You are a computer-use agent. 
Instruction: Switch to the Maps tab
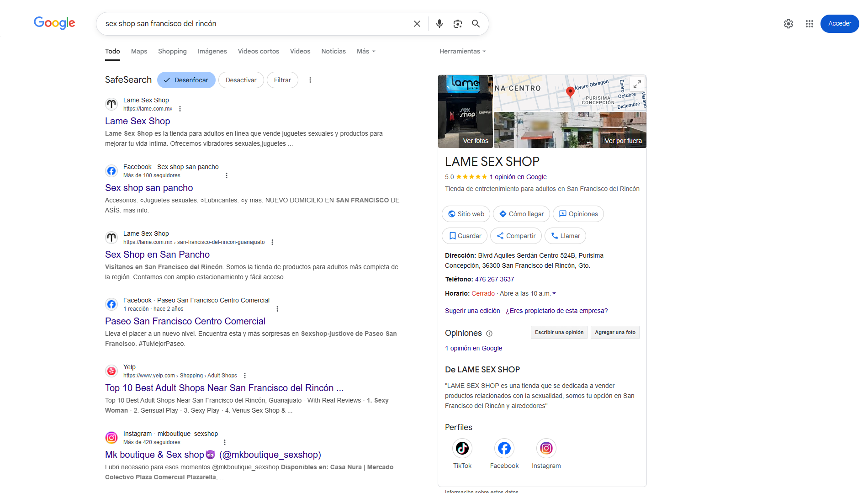(139, 51)
